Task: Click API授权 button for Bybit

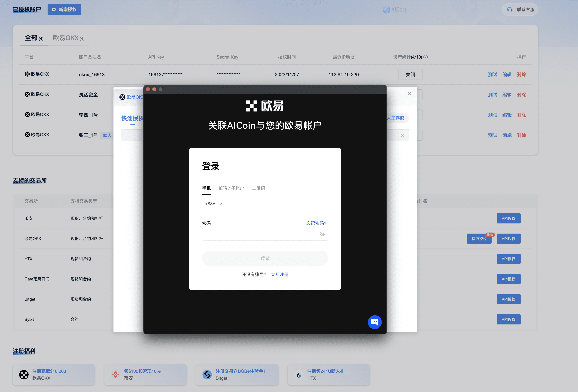Action: [x=508, y=319]
